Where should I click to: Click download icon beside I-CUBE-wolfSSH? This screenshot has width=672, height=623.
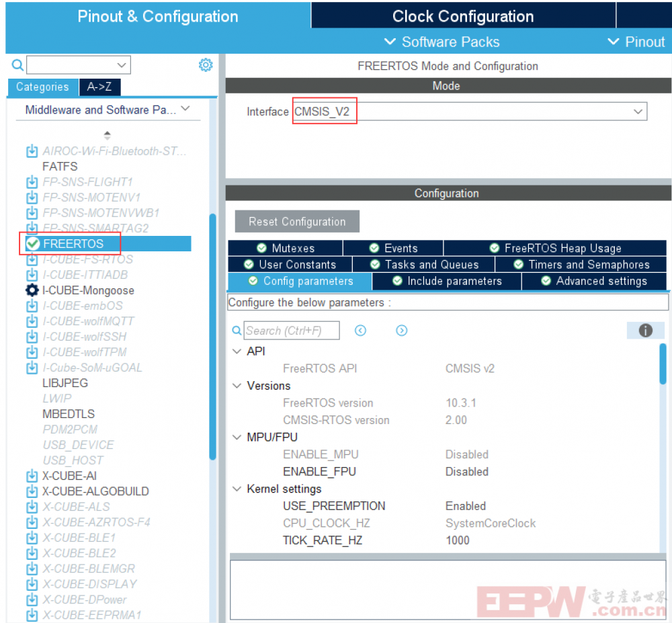click(32, 336)
